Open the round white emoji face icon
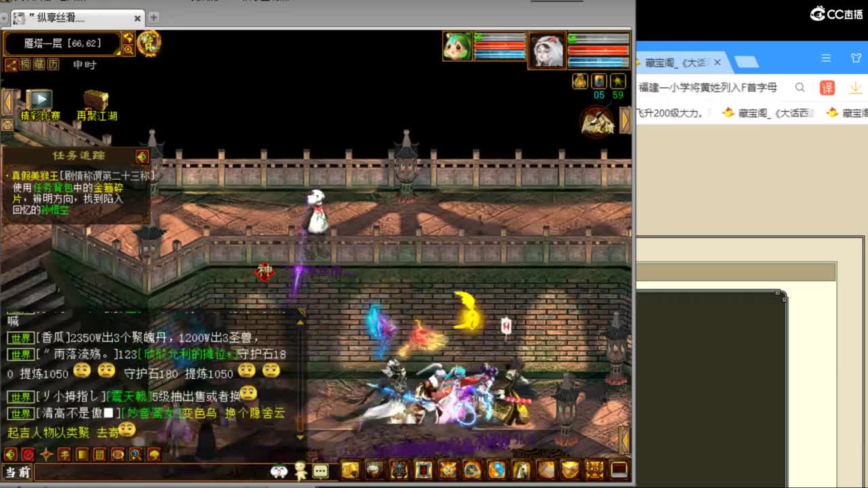This screenshot has width=868, height=488. (279, 471)
